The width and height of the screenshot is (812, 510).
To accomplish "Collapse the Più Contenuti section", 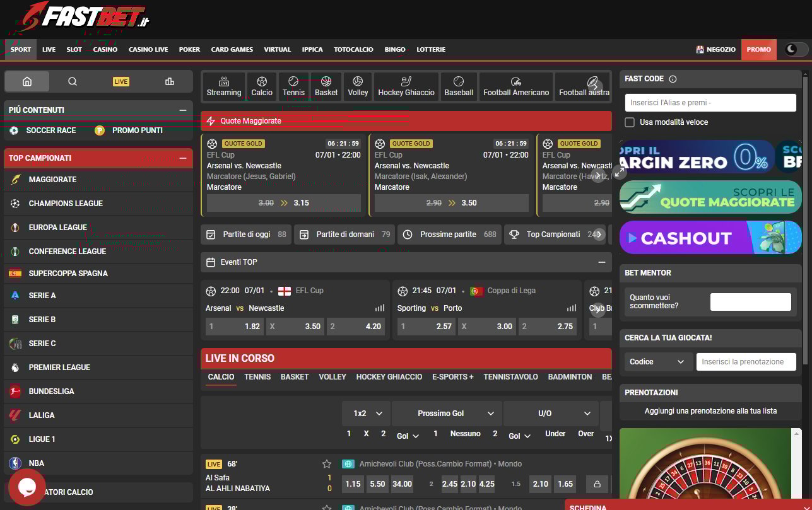I will [x=183, y=110].
